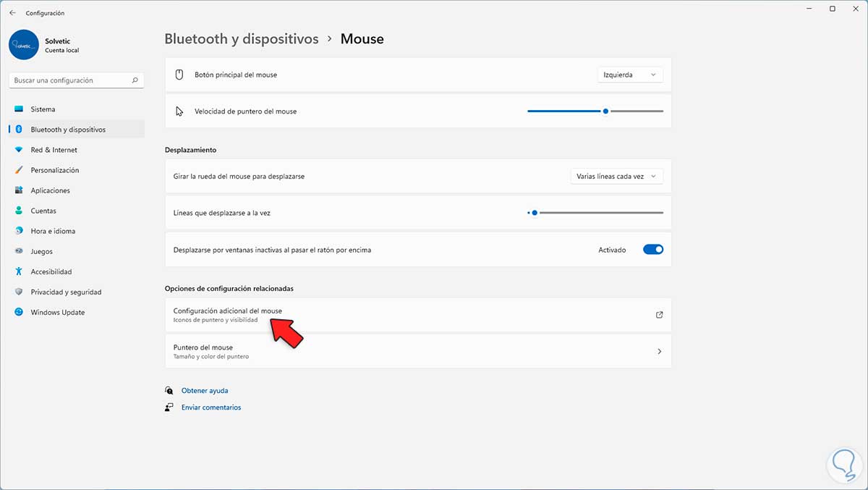Click the Enviar comentarios link
The image size is (868, 490).
[210, 407]
